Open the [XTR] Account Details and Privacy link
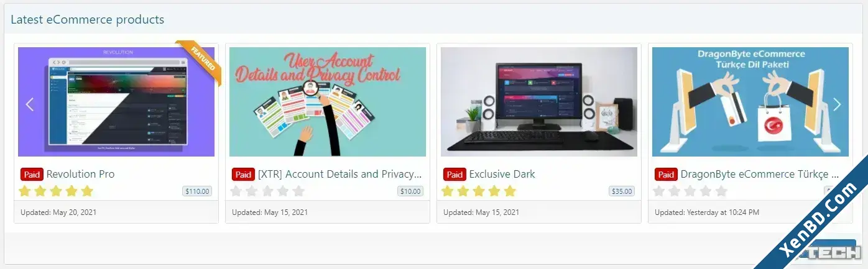This screenshot has width=868, height=269. click(x=340, y=174)
